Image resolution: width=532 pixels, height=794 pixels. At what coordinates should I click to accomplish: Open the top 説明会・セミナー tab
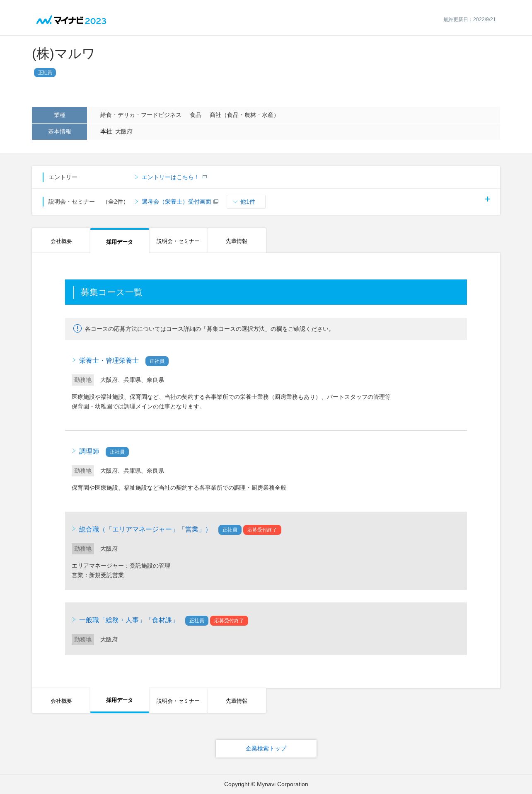[x=178, y=241]
